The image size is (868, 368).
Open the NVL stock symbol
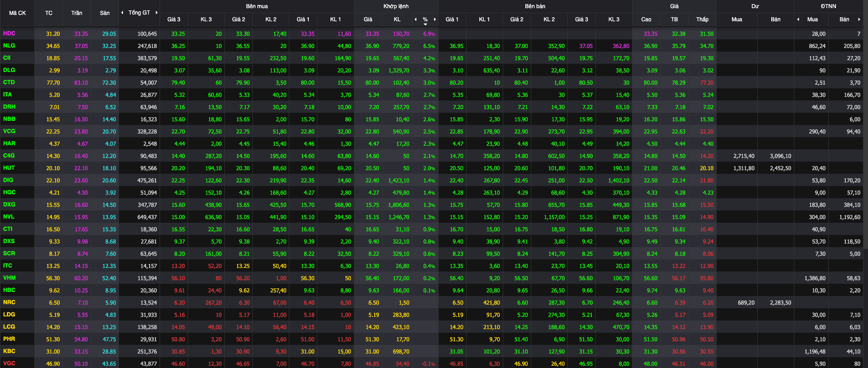point(9,217)
